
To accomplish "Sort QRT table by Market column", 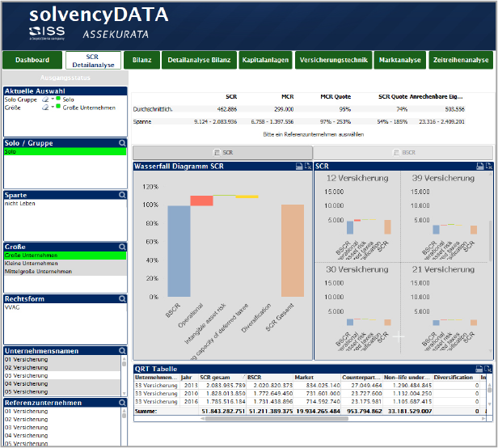I will 317,377.
